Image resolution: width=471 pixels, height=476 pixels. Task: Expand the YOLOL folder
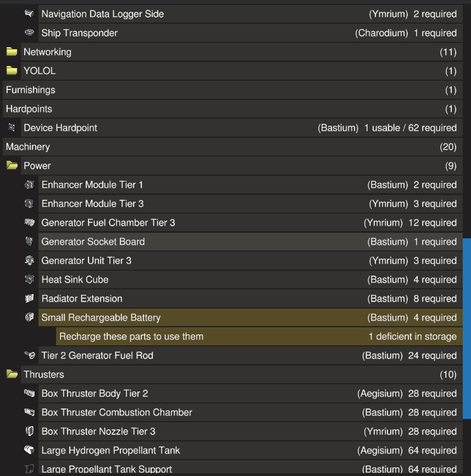tap(12, 71)
